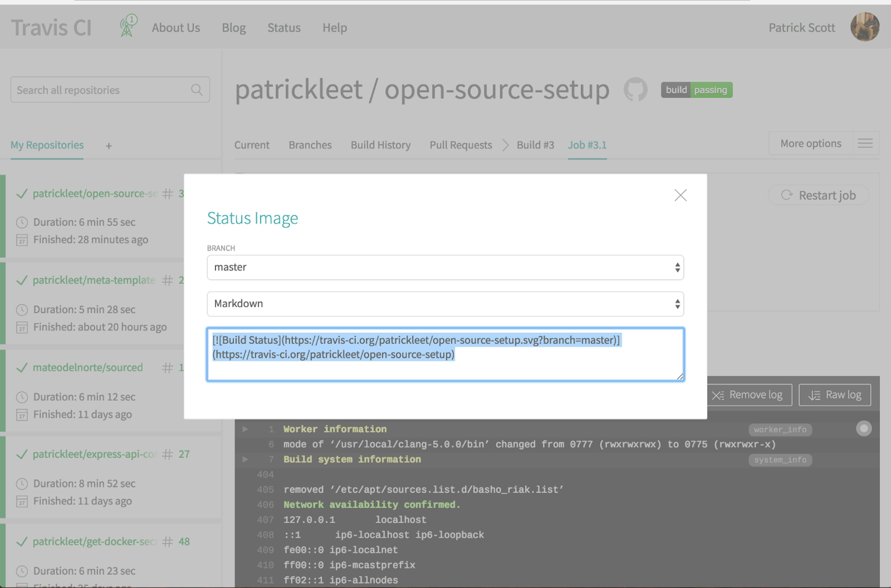
Task: Open the Pull Requests tab
Action: click(x=461, y=145)
